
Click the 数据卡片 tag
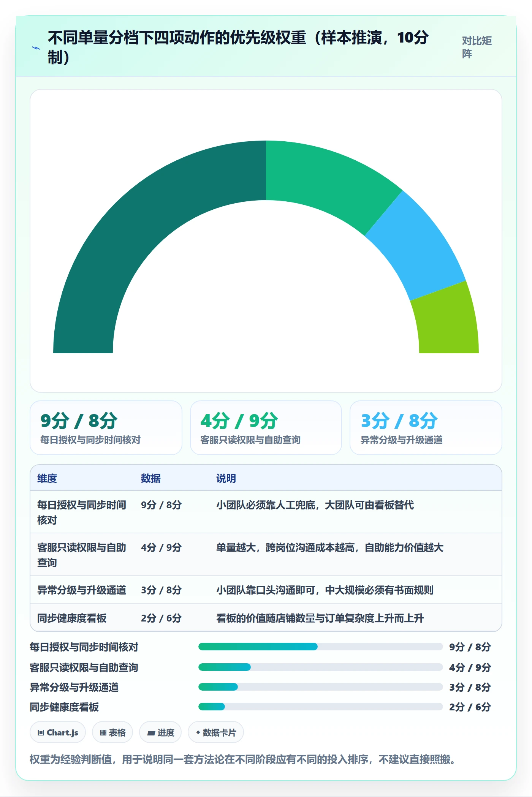pos(216,732)
